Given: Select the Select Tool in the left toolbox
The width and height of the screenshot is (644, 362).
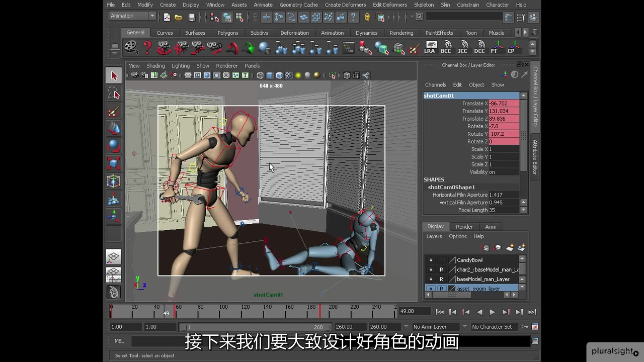Looking at the screenshot, I should (x=113, y=76).
